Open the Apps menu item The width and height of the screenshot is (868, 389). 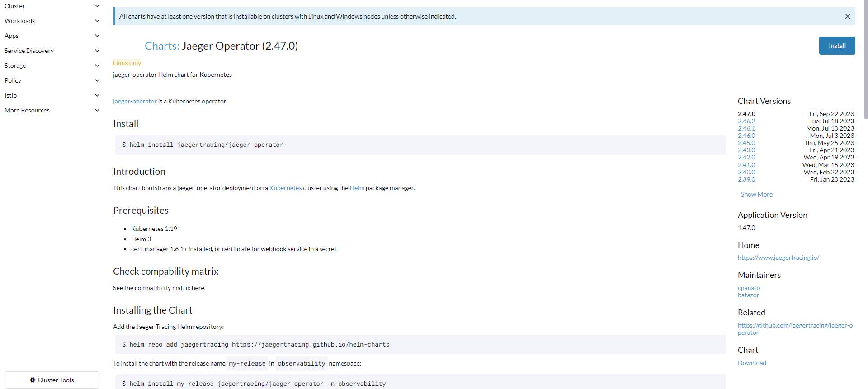click(x=11, y=36)
